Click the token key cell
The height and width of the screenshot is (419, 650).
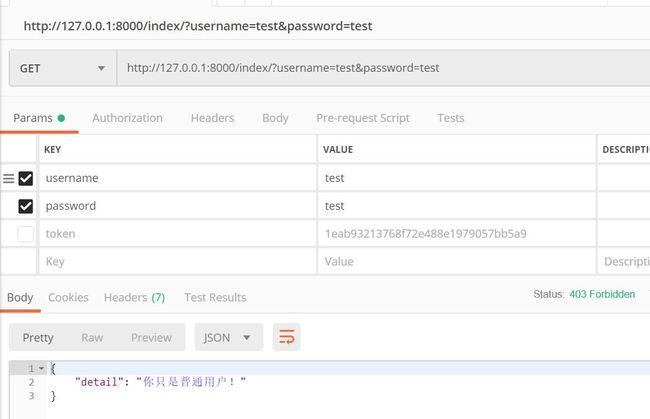(x=177, y=234)
